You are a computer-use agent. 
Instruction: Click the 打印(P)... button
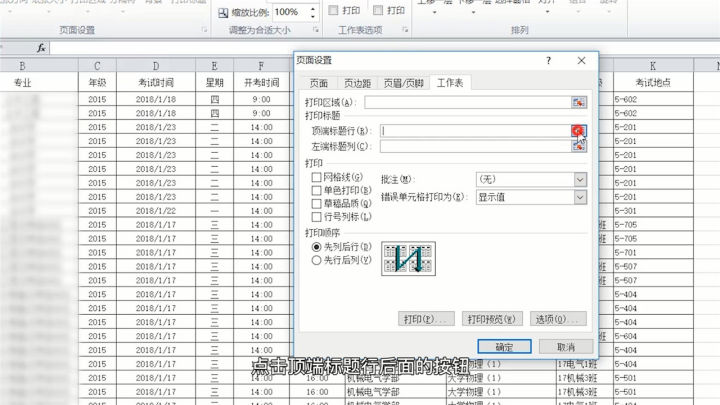(426, 319)
